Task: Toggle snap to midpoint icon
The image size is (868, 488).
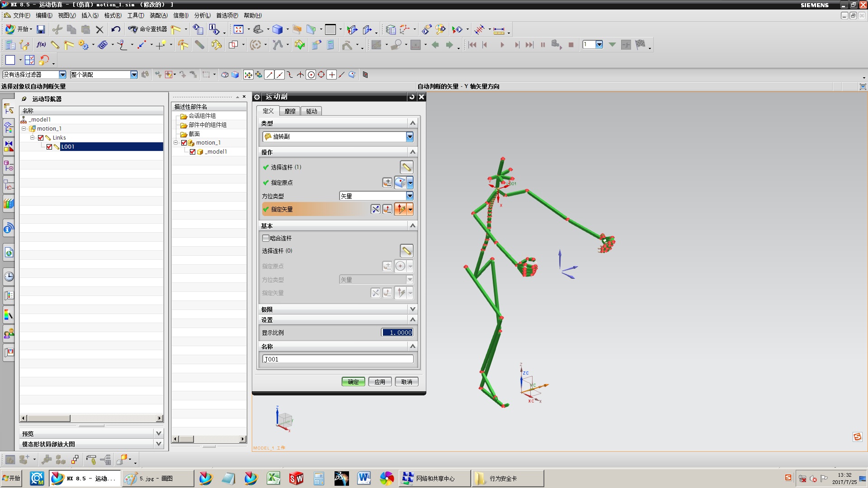Action: (x=279, y=75)
